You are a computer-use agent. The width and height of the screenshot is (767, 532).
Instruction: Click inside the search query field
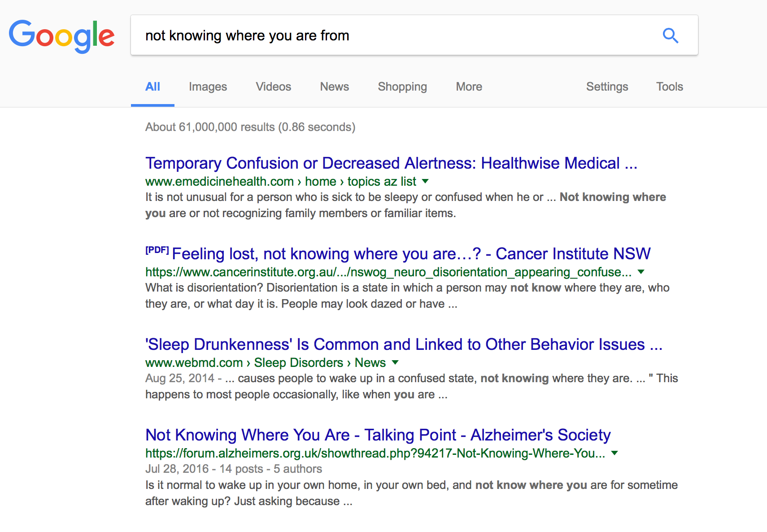pyautogui.click(x=395, y=35)
